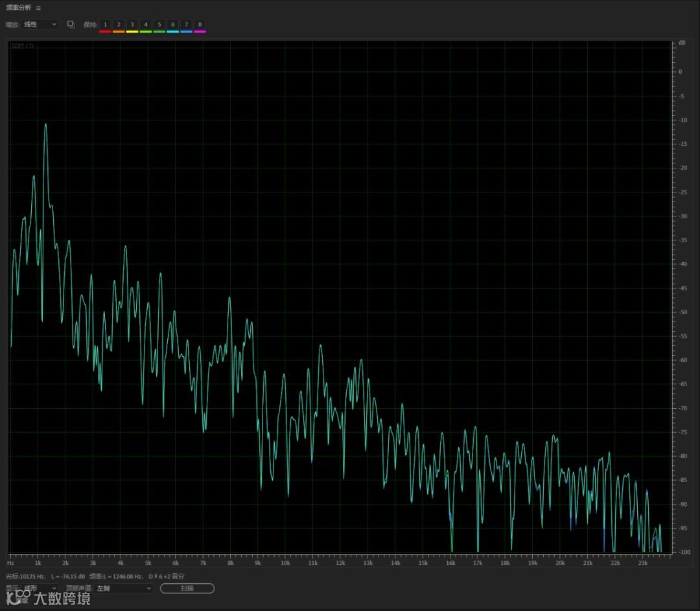This screenshot has width=700, height=611.
Task: Click the cursor readout "光标:10125 Hz"
Action: pyautogui.click(x=25, y=576)
